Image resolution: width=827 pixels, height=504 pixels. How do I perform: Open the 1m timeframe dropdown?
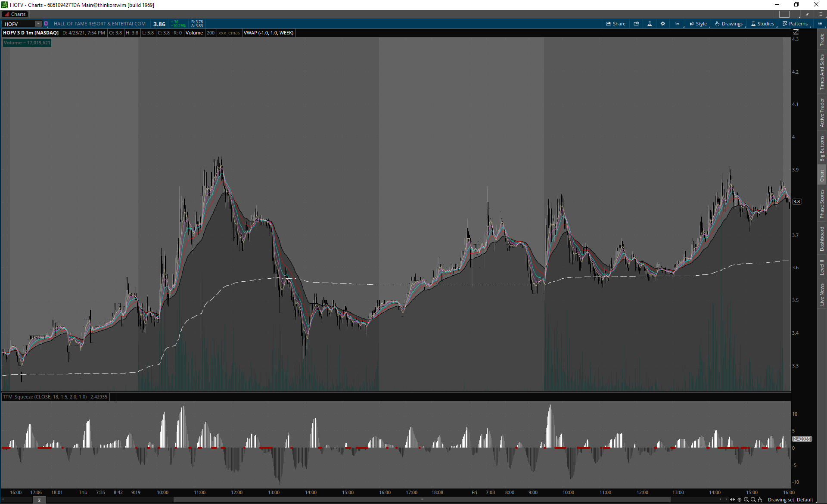(x=678, y=24)
